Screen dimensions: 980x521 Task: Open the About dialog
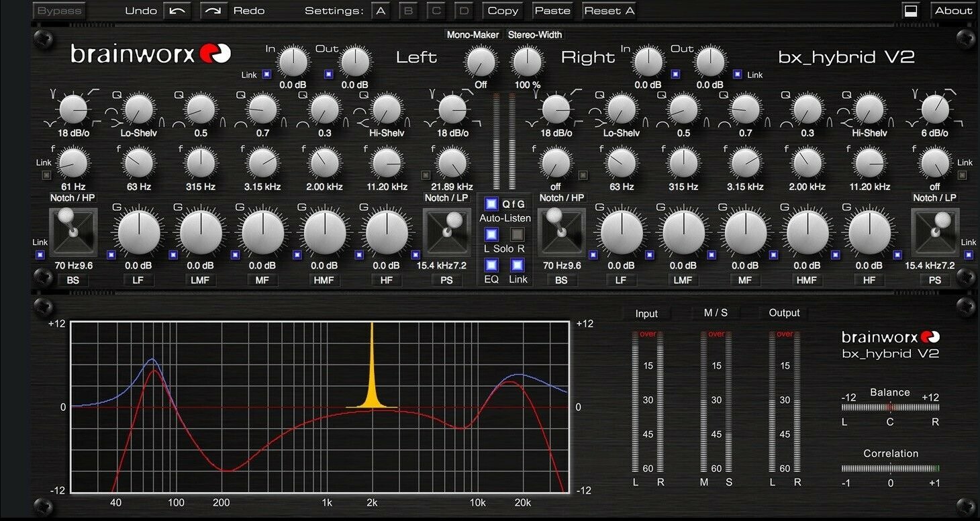953,11
